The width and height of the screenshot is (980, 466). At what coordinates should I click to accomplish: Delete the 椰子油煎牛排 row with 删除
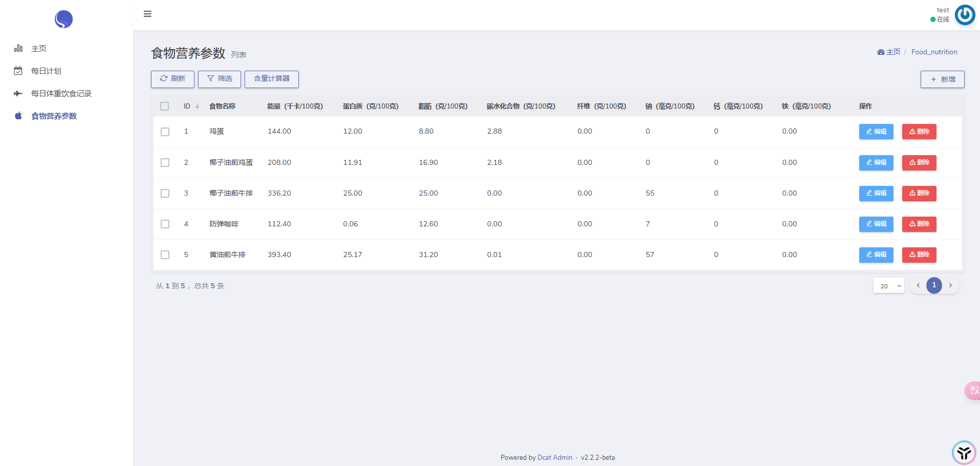tap(919, 193)
